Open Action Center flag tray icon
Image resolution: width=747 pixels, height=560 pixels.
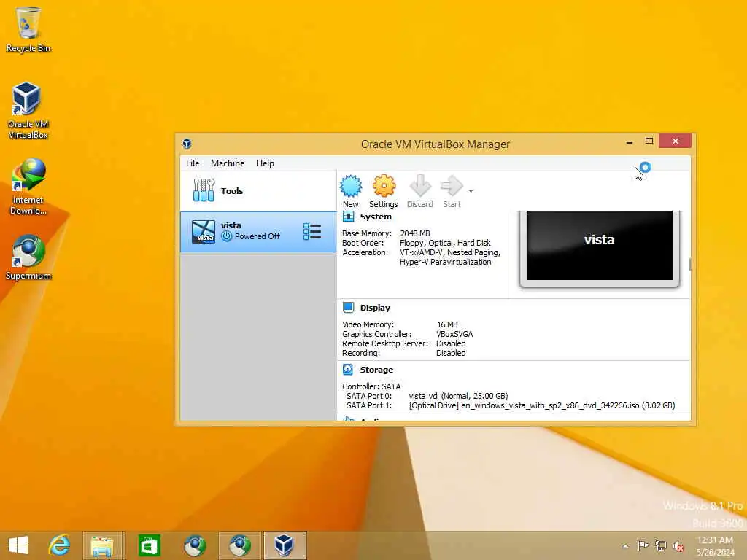(x=643, y=545)
